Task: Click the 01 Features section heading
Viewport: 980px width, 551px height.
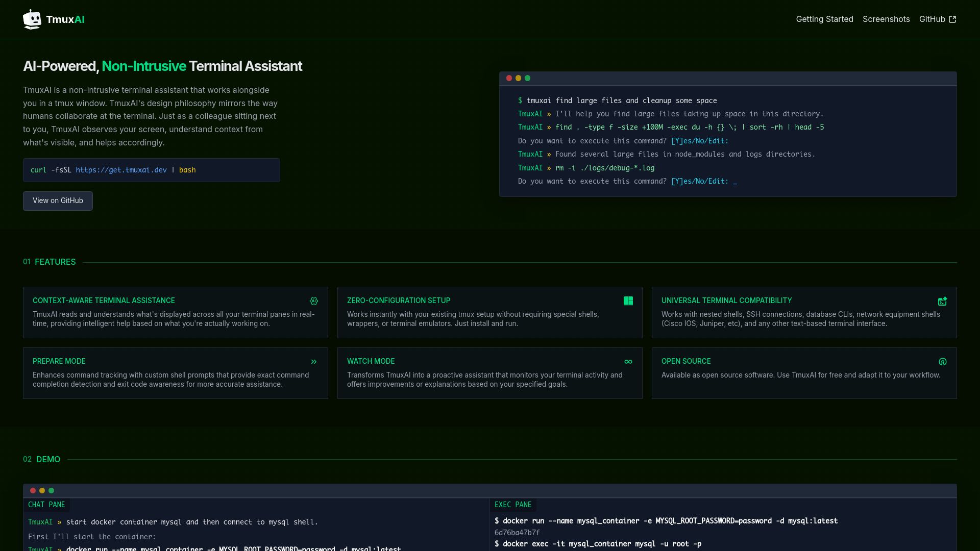Action: (50, 262)
